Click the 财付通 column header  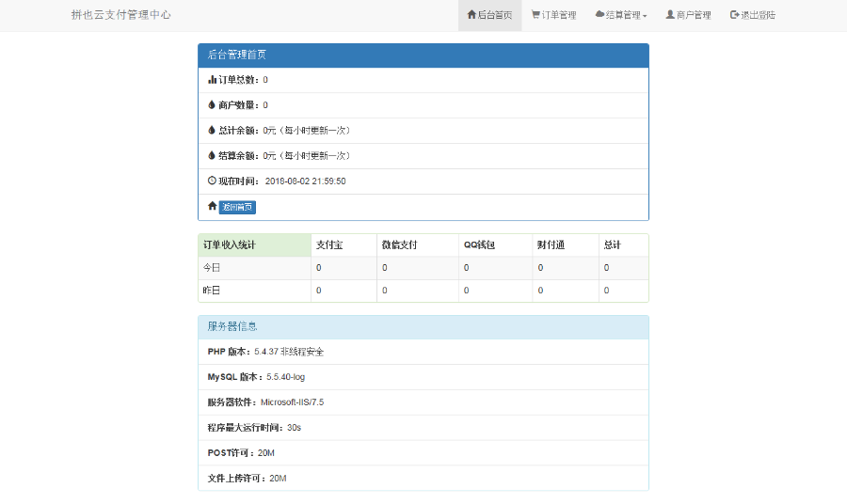point(566,245)
